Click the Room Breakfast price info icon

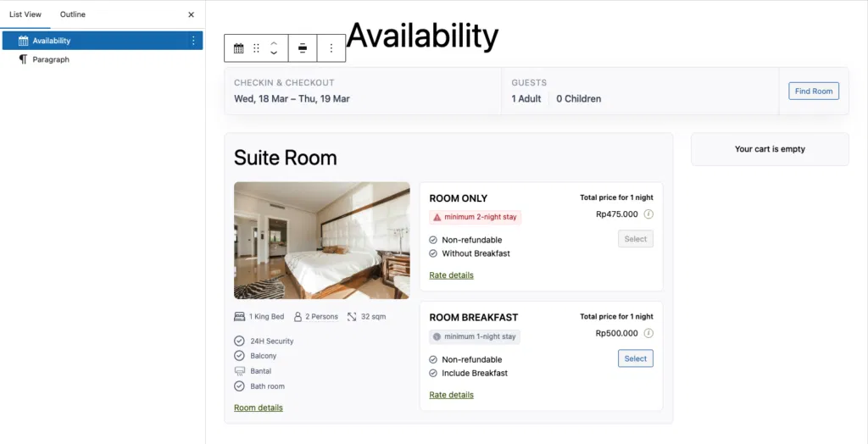click(648, 333)
